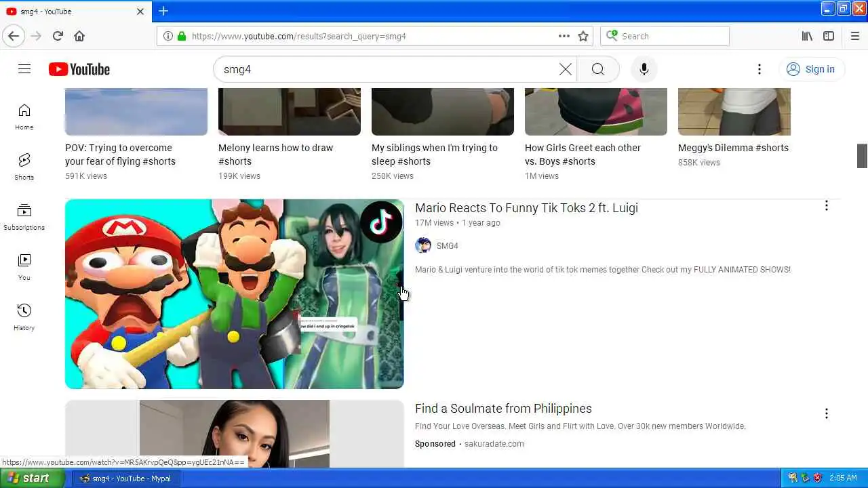Close the smg4 - YouTube tab

pyautogui.click(x=140, y=12)
